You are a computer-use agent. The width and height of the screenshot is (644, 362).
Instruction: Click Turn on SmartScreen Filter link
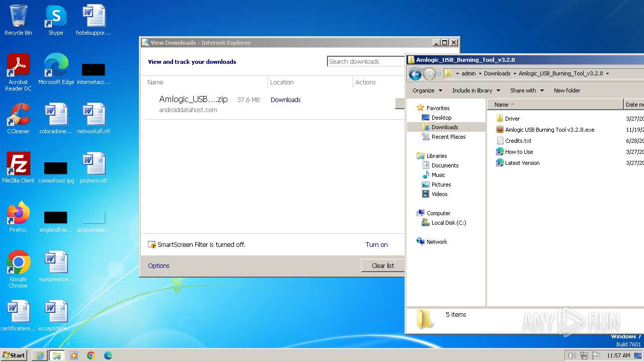coord(376,245)
